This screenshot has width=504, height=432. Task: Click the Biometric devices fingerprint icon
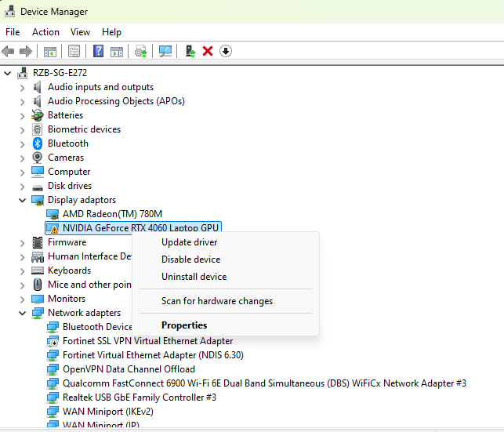pos(38,129)
